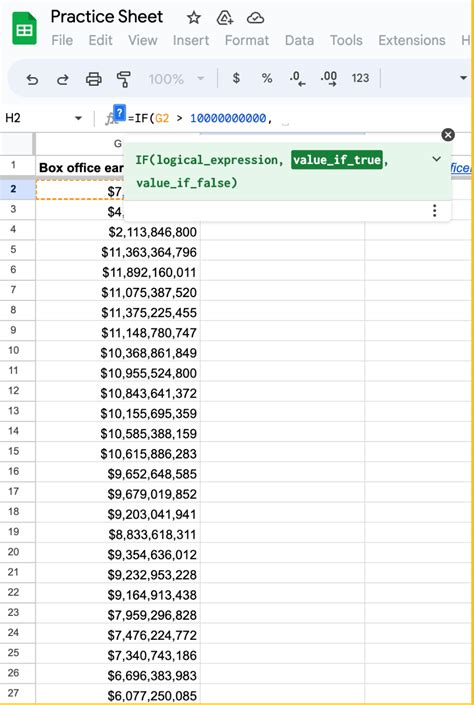Select cell with $11,075,387,520

pyautogui.click(x=118, y=291)
